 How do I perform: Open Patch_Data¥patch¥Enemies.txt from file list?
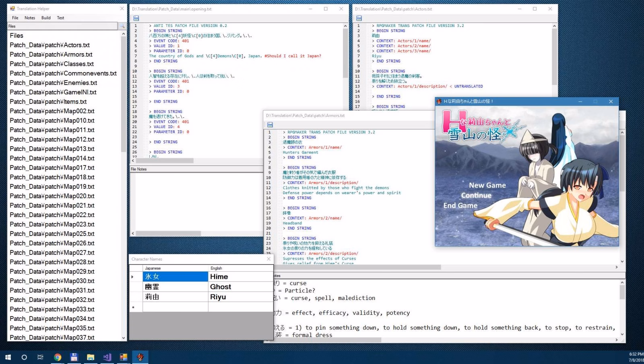click(54, 83)
